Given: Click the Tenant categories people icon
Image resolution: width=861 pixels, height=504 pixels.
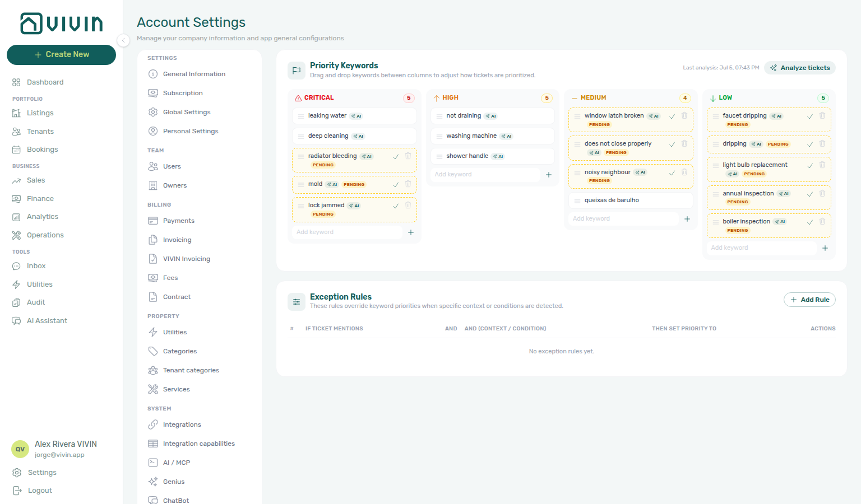Looking at the screenshot, I should pyautogui.click(x=153, y=370).
